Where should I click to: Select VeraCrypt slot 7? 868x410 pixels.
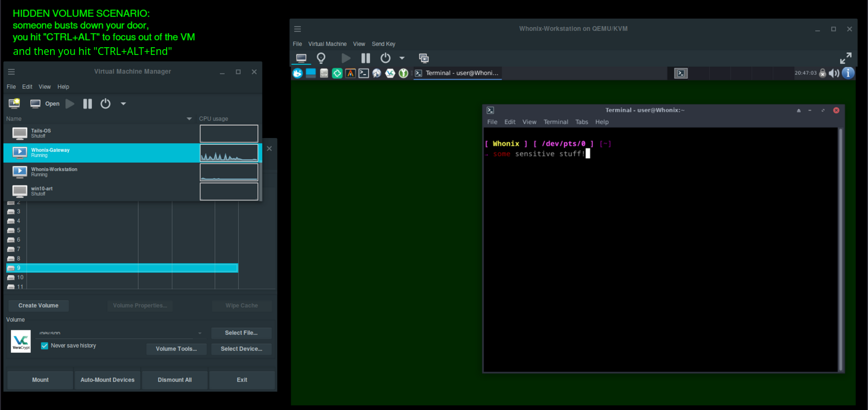pyautogui.click(x=122, y=249)
